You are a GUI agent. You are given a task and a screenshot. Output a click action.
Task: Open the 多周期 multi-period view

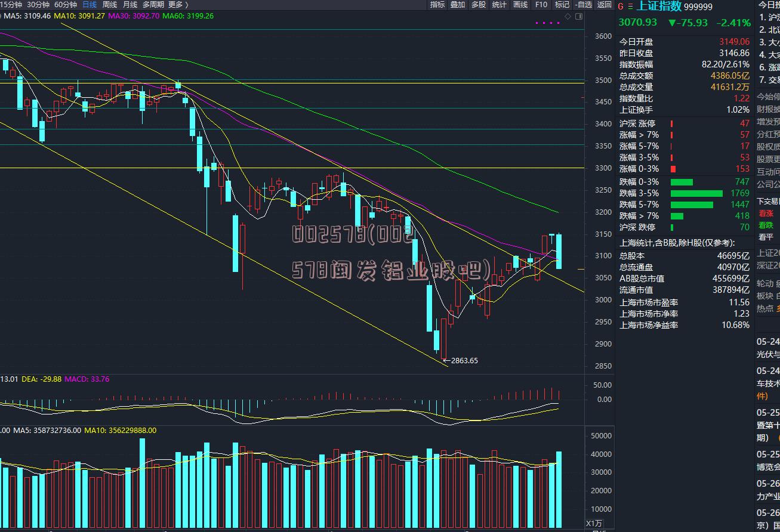point(153,4)
